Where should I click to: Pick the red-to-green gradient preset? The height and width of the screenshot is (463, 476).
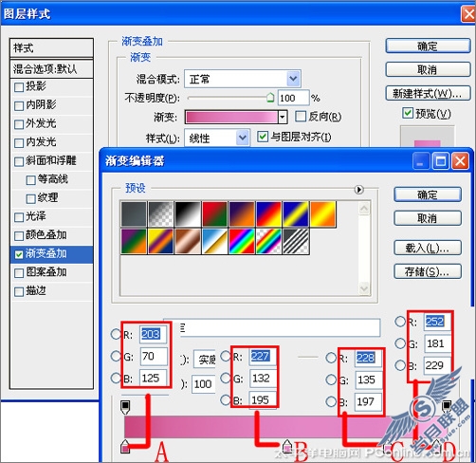pos(215,214)
